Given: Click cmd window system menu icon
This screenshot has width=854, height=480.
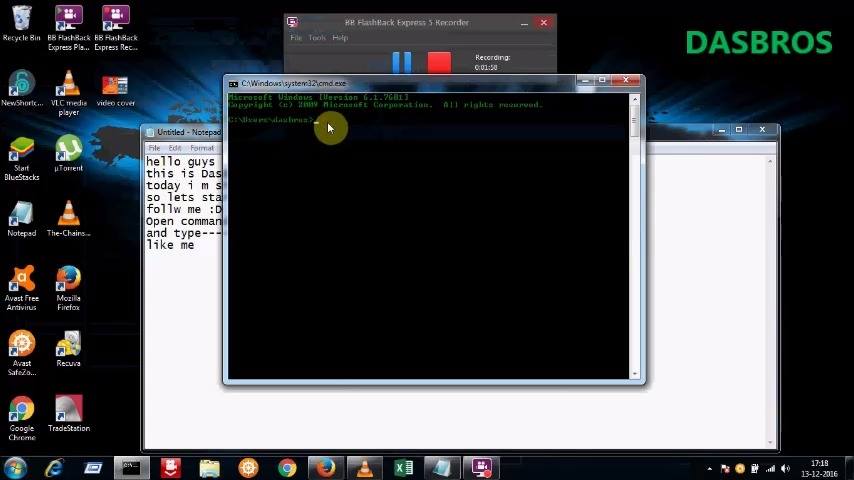Looking at the screenshot, I should (x=234, y=84).
